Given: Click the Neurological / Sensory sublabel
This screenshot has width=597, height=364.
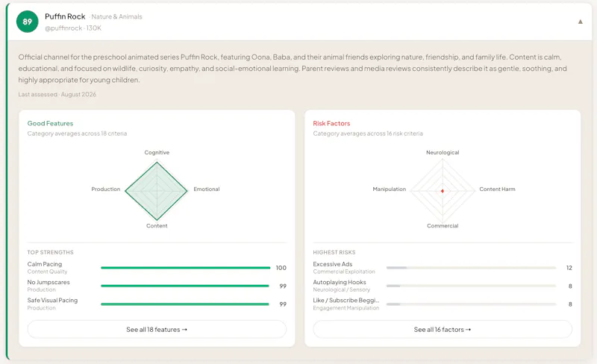Looking at the screenshot, I should [x=342, y=289].
